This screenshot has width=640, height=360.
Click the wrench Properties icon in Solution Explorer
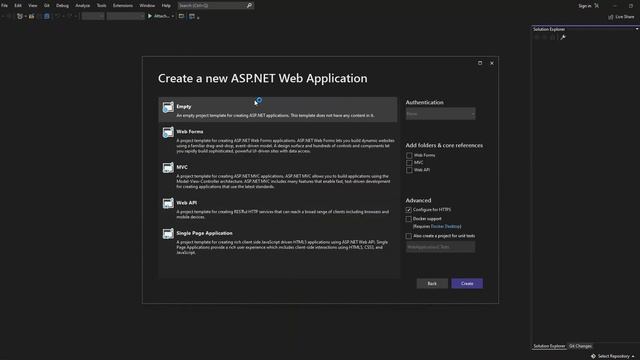click(x=563, y=37)
